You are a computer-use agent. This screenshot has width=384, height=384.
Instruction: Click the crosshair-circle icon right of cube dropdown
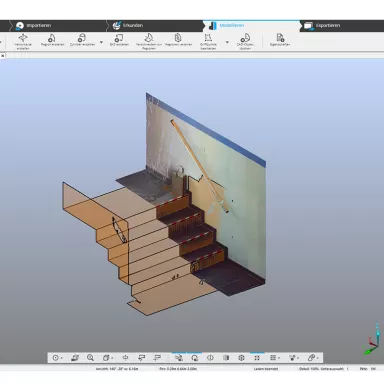125,358
